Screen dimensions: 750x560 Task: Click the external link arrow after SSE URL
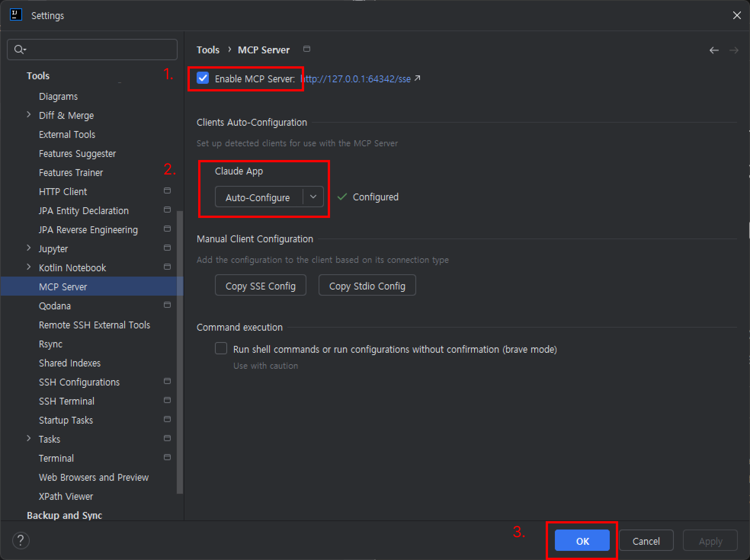point(417,78)
